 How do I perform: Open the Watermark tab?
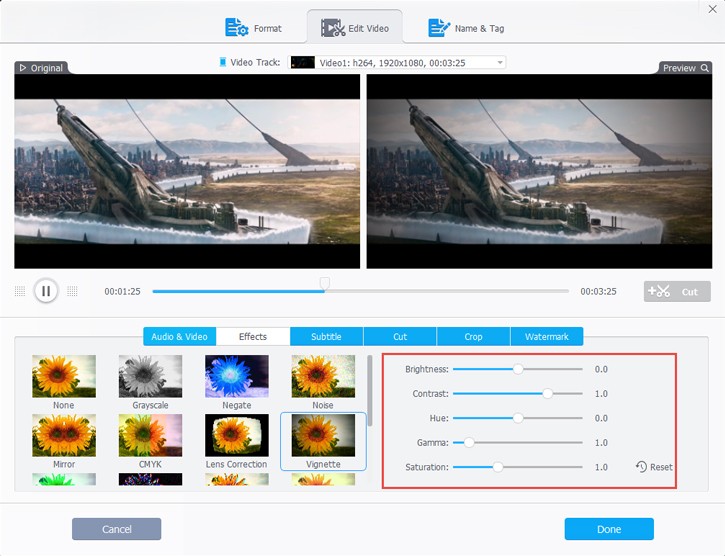click(547, 336)
